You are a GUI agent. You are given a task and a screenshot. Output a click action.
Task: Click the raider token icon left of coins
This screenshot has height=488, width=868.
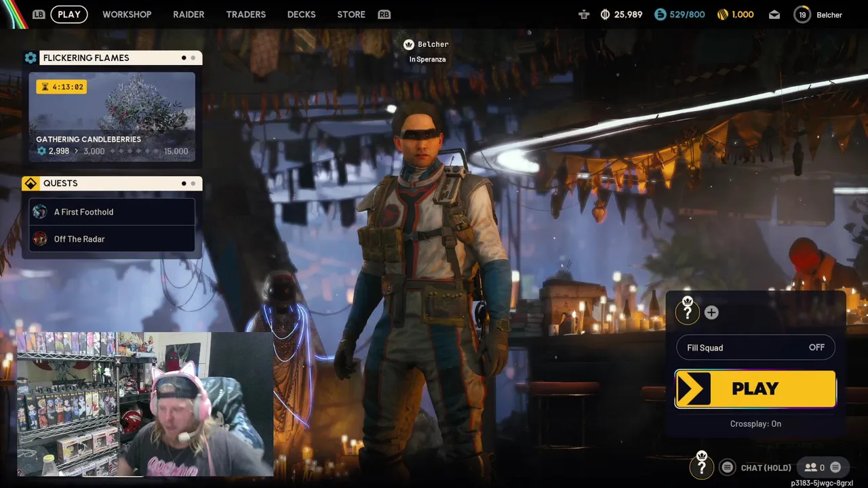[x=584, y=14]
